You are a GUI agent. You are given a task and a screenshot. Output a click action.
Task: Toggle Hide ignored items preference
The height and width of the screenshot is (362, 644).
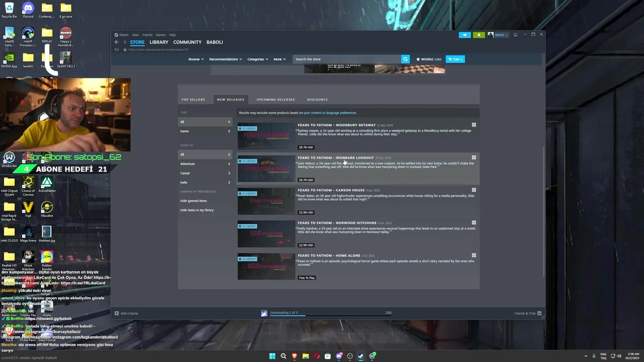[x=194, y=201]
